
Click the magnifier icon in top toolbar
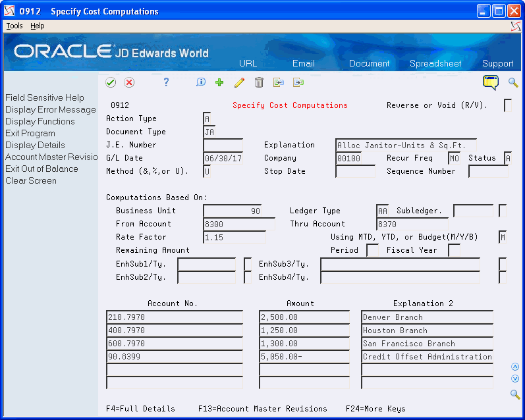pos(513,82)
